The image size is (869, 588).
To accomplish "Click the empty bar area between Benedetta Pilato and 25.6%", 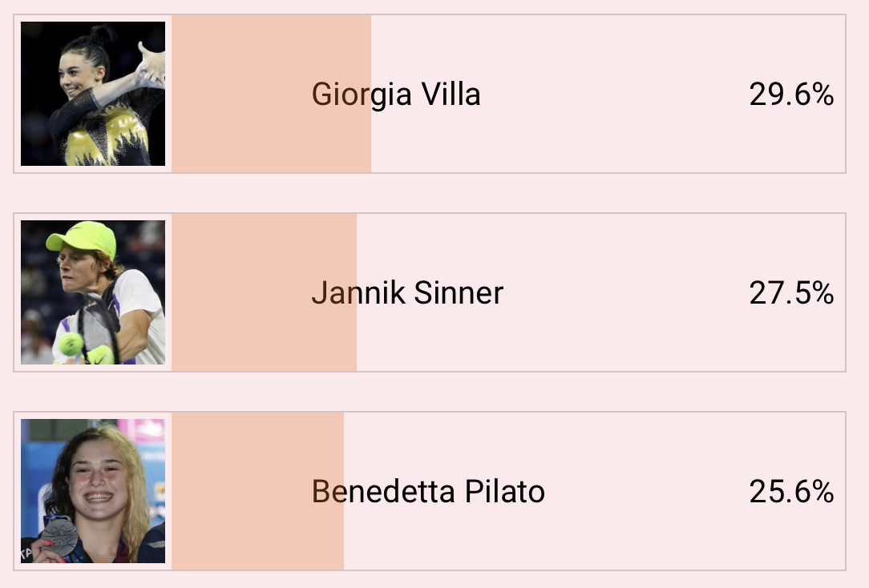I will [647, 491].
